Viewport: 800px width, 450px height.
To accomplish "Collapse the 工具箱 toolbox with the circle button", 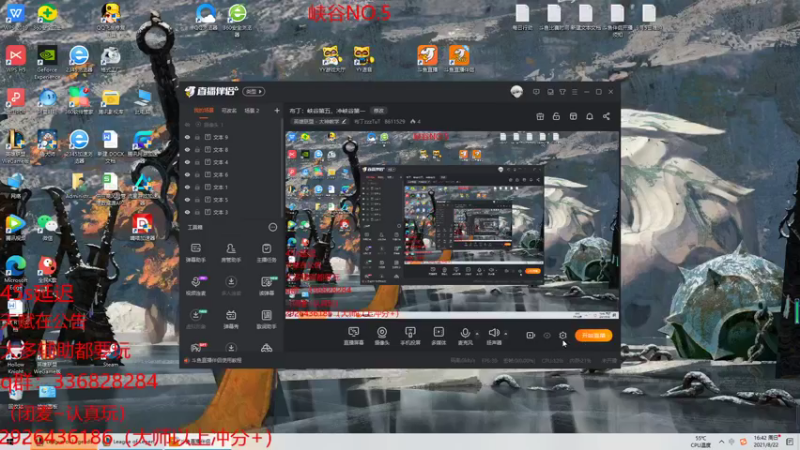I will tap(273, 227).
